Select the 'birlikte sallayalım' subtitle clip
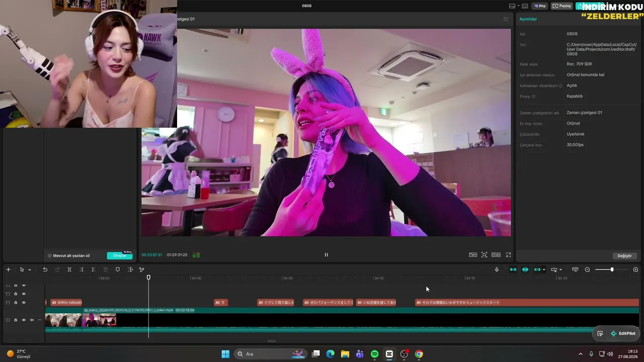The height and width of the screenshot is (362, 644). [66, 303]
